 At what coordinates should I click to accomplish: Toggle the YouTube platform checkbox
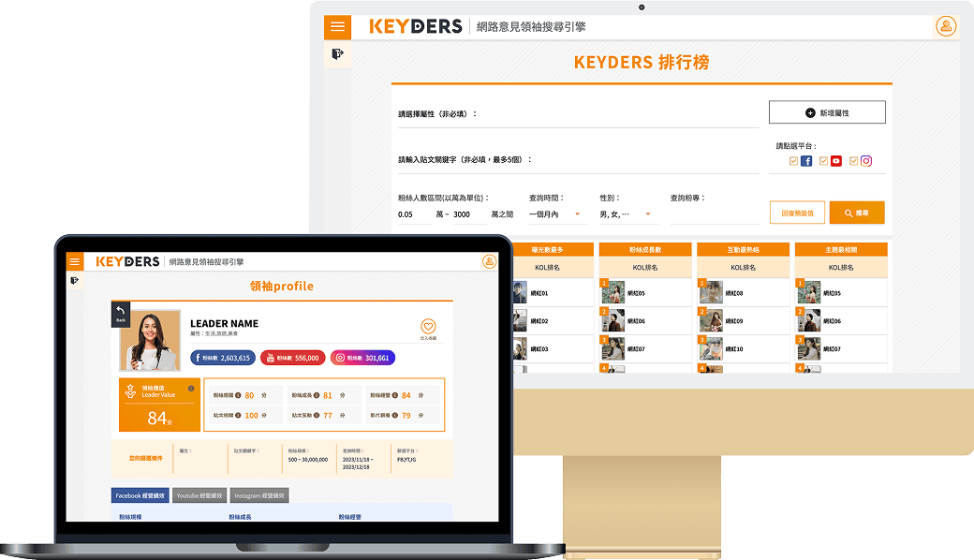[x=824, y=161]
